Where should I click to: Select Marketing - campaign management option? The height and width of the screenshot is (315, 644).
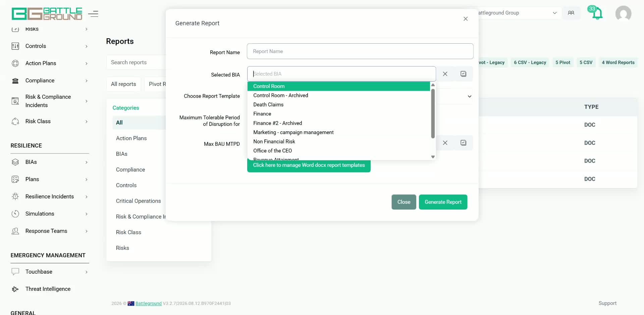pos(339,132)
